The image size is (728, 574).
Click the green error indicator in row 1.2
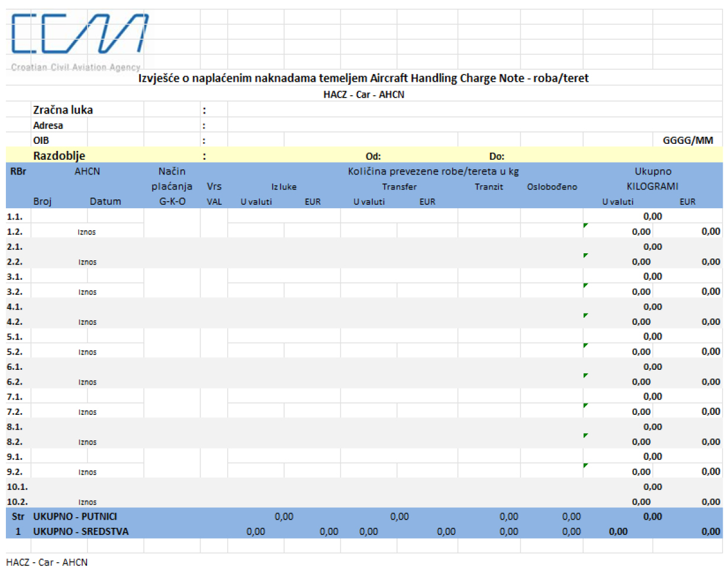586,226
